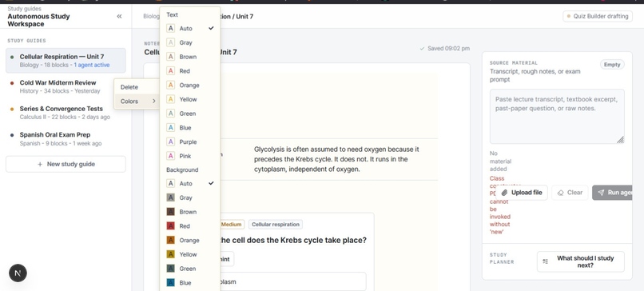This screenshot has width=644, height=291.
Task: Click the red Class constructor error message
Action: 500,205
